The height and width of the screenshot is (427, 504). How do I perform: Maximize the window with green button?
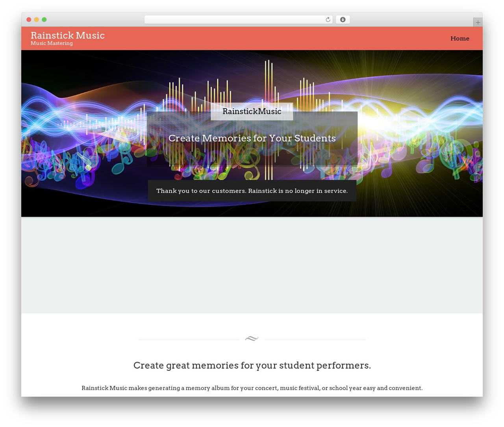[x=44, y=20]
